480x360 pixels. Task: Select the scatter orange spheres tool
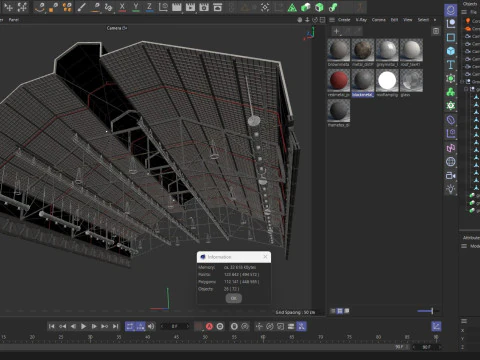(67, 7)
